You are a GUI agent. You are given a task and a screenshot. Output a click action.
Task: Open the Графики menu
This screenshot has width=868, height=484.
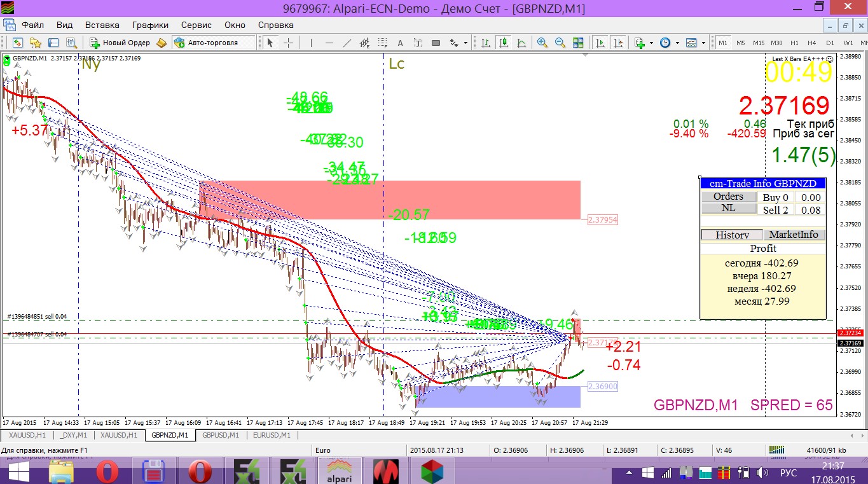coord(150,25)
